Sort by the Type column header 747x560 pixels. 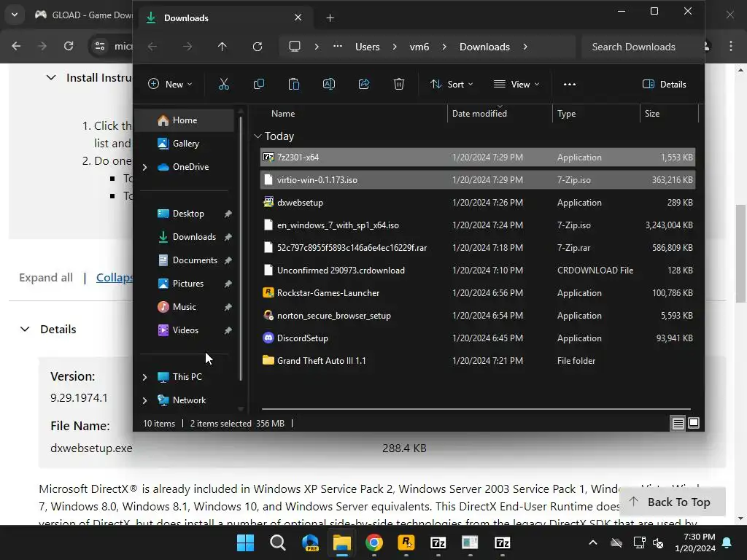tap(566, 114)
